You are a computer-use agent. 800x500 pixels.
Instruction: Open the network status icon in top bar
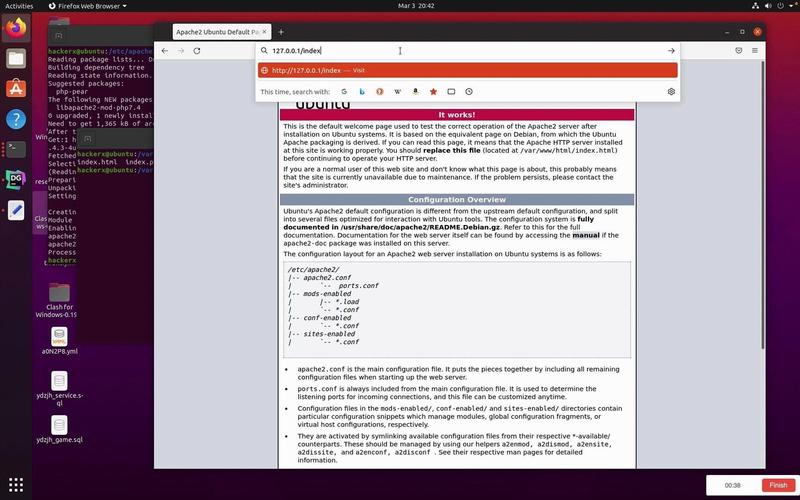755,6
